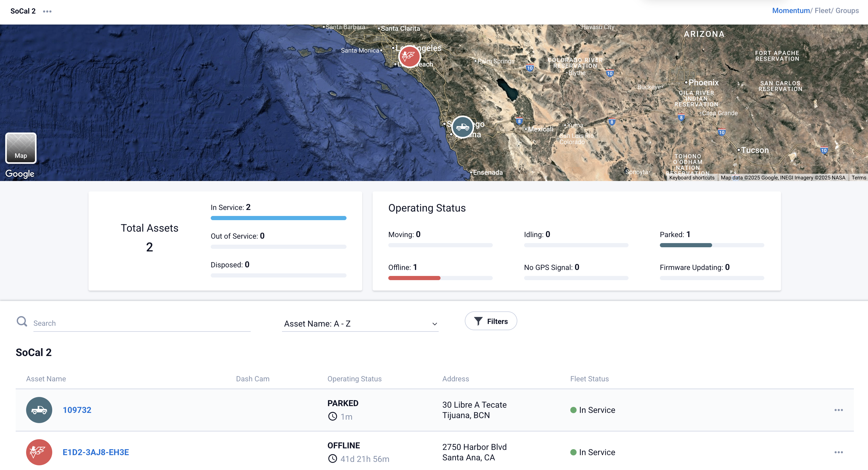Screen dimensions: 868x470
Task: Open the Filters panel
Action: 491,321
